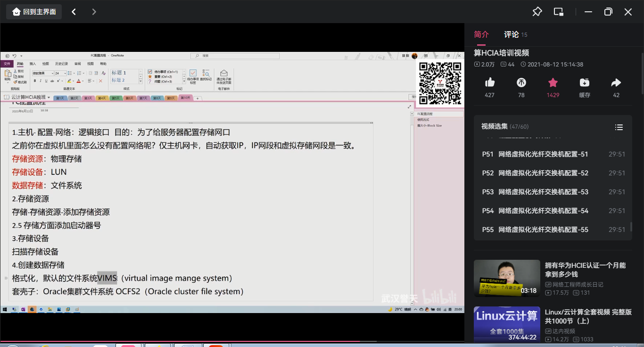644x347 pixels.
Task: Click the like thumbs-up icon
Action: (x=490, y=83)
